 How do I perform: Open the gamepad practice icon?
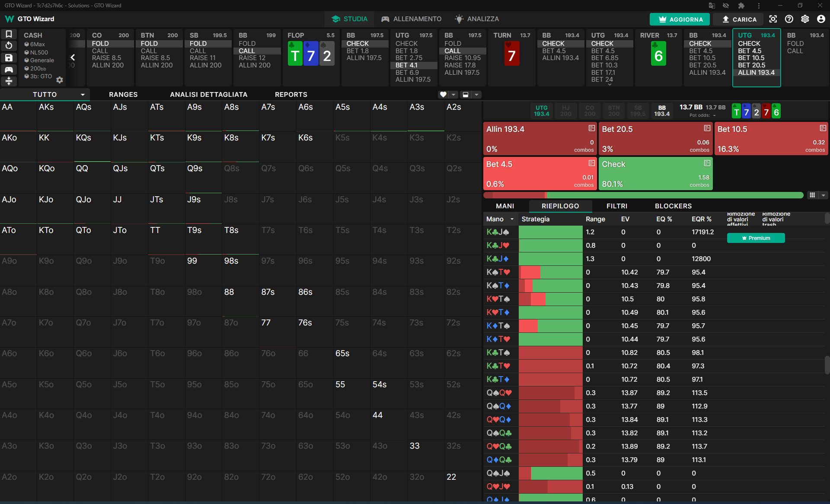pos(9,69)
